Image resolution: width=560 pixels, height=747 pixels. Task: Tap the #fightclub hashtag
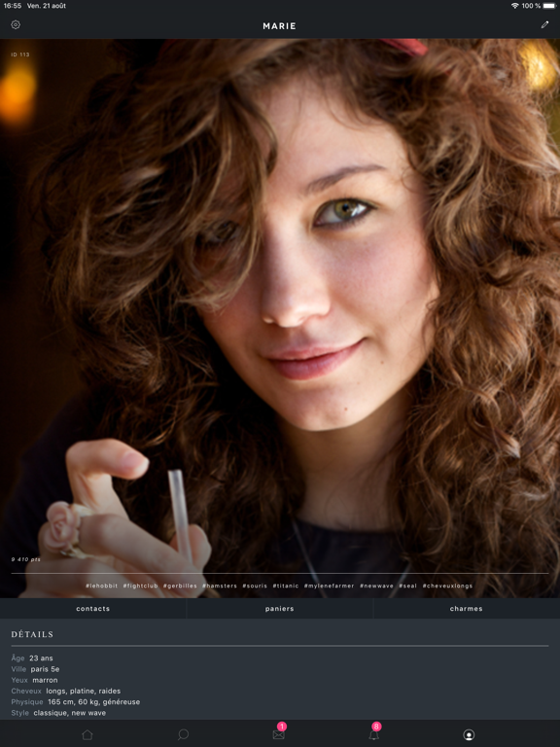(x=140, y=586)
